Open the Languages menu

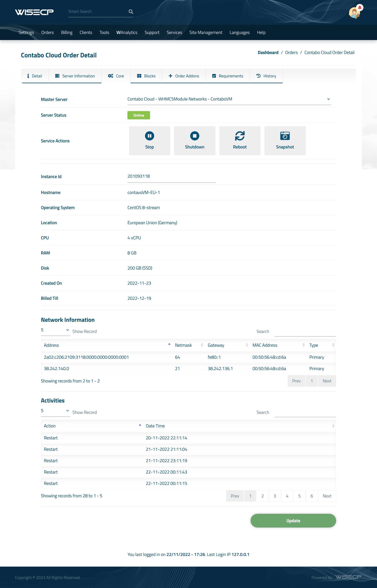240,32
